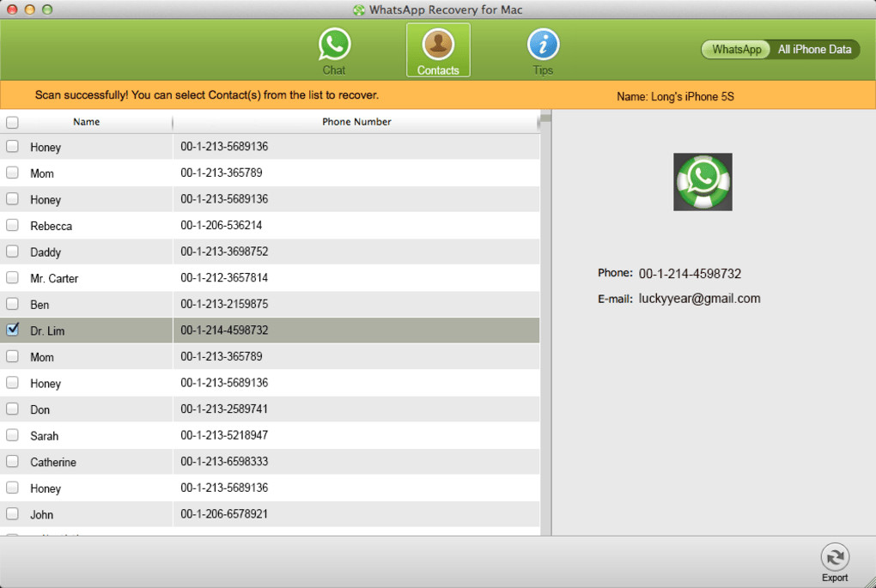Viewport: 876px width, 588px height.
Task: Select the Mr. Carter contact name
Action: pos(54,278)
